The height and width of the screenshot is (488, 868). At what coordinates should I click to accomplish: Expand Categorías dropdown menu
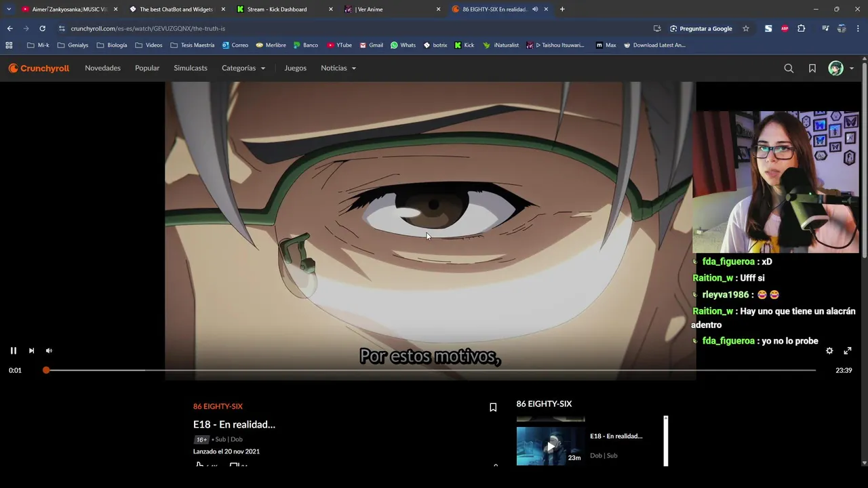click(243, 68)
